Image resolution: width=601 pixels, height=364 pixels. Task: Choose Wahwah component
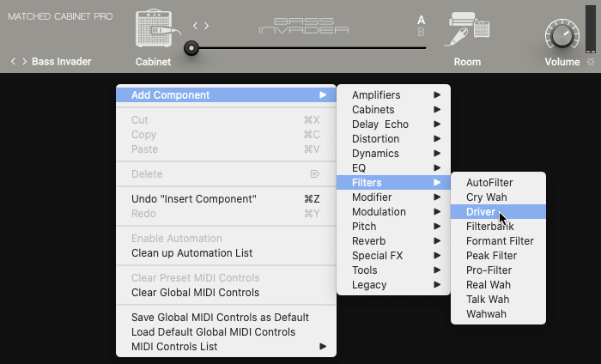498,313
